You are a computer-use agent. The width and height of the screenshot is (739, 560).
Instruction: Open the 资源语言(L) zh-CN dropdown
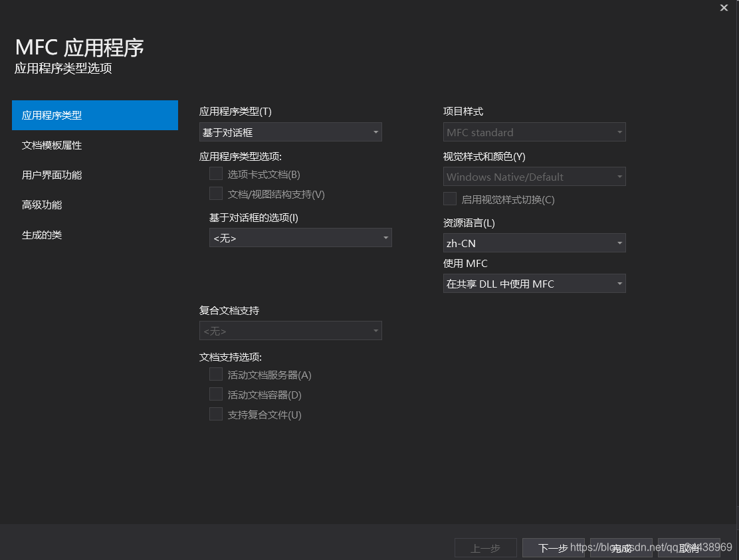coord(534,243)
